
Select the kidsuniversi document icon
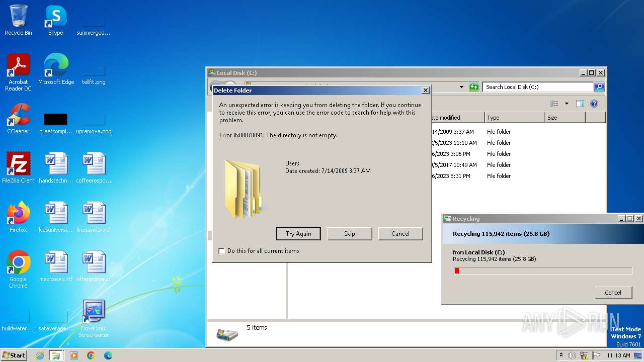coord(56,217)
